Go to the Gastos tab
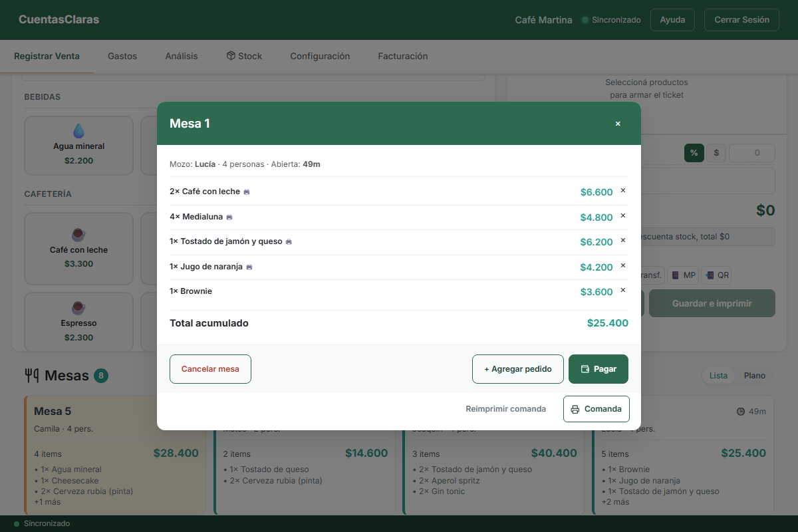This screenshot has width=798, height=532. point(122,57)
